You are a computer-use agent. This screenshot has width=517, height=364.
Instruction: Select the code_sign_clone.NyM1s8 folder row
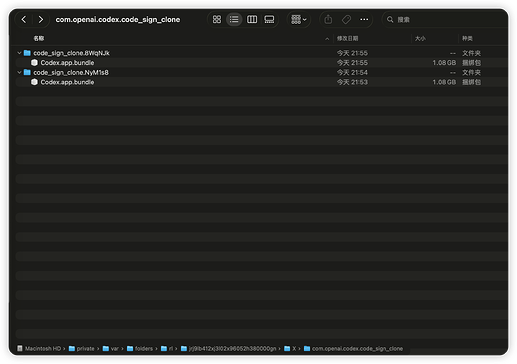[262, 72]
